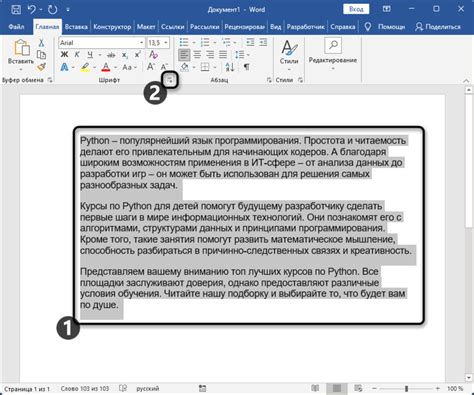
Task: Toggle paragraph marks (¶) display
Action: click(246, 67)
